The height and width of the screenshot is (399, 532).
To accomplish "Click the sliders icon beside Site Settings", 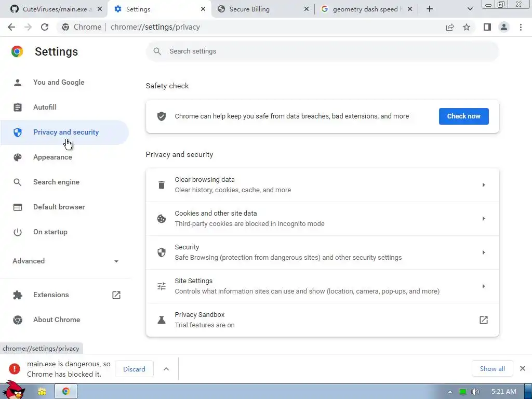I will 162,286.
